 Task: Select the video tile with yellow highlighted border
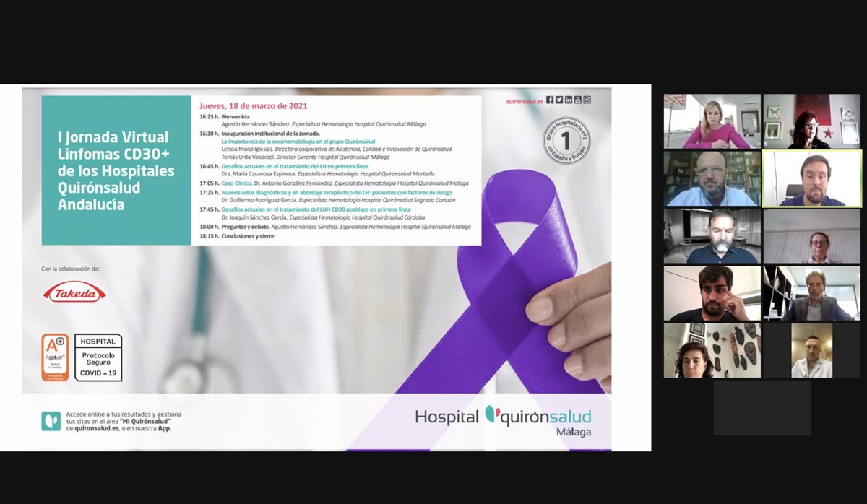(811, 178)
